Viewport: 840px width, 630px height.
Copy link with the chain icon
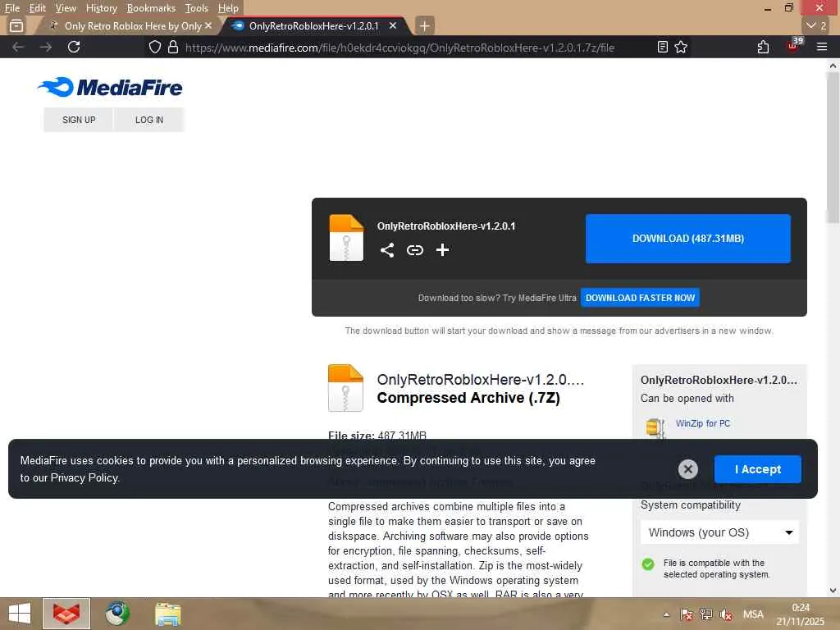[414, 250]
